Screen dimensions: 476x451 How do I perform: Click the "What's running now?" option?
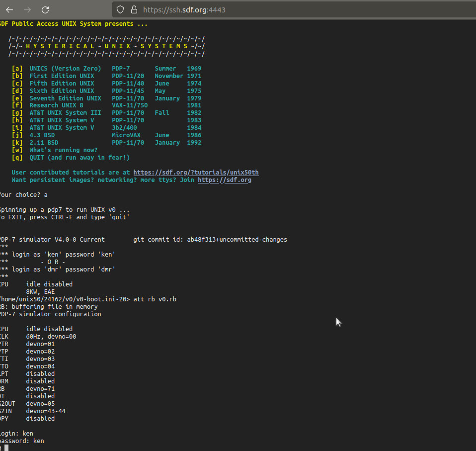pos(63,150)
